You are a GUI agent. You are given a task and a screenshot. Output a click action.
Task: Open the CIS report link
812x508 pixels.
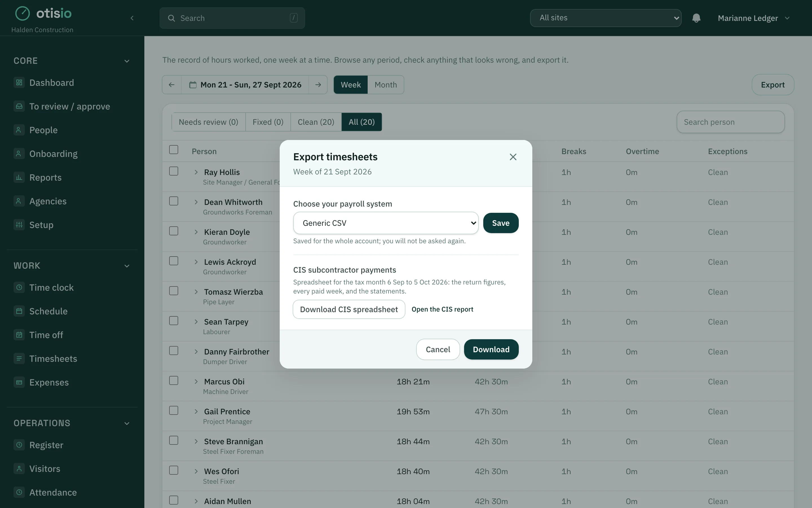[442, 309]
